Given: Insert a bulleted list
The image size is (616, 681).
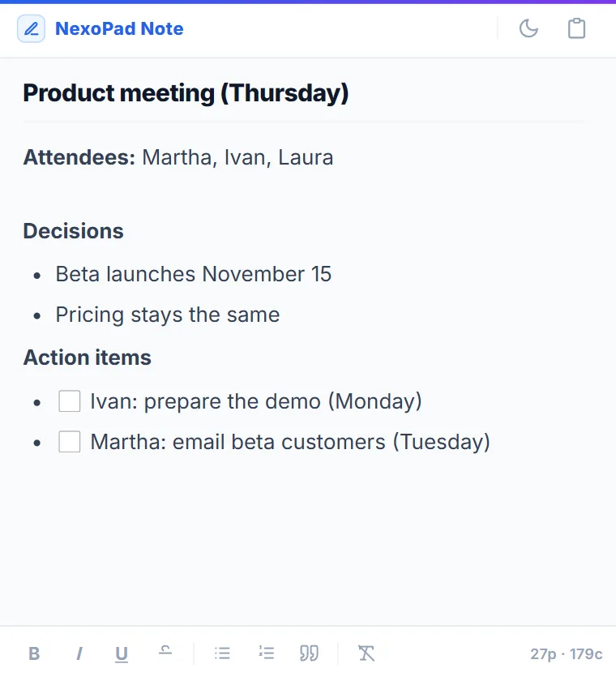Looking at the screenshot, I should 222,653.
